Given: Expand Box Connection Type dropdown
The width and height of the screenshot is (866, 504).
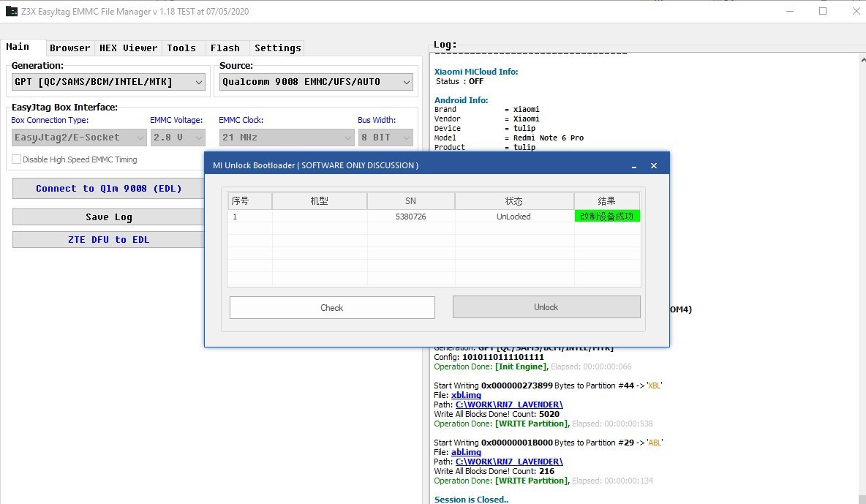Looking at the screenshot, I should 79,137.
